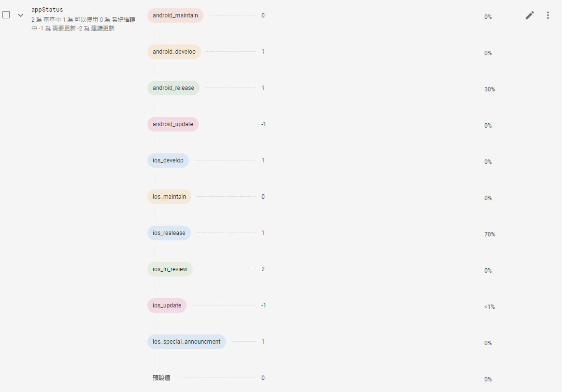The width and height of the screenshot is (562, 392).
Task: Click the 30% fetch percentage
Action: (490, 89)
